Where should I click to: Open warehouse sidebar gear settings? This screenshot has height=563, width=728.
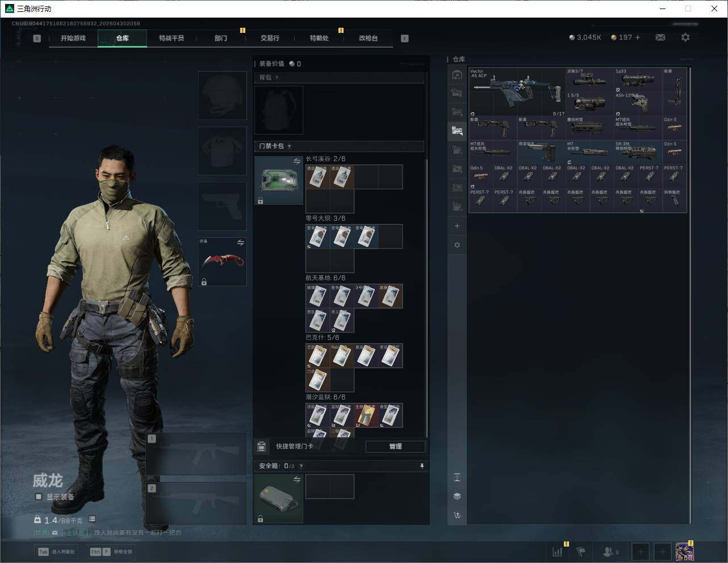click(457, 245)
